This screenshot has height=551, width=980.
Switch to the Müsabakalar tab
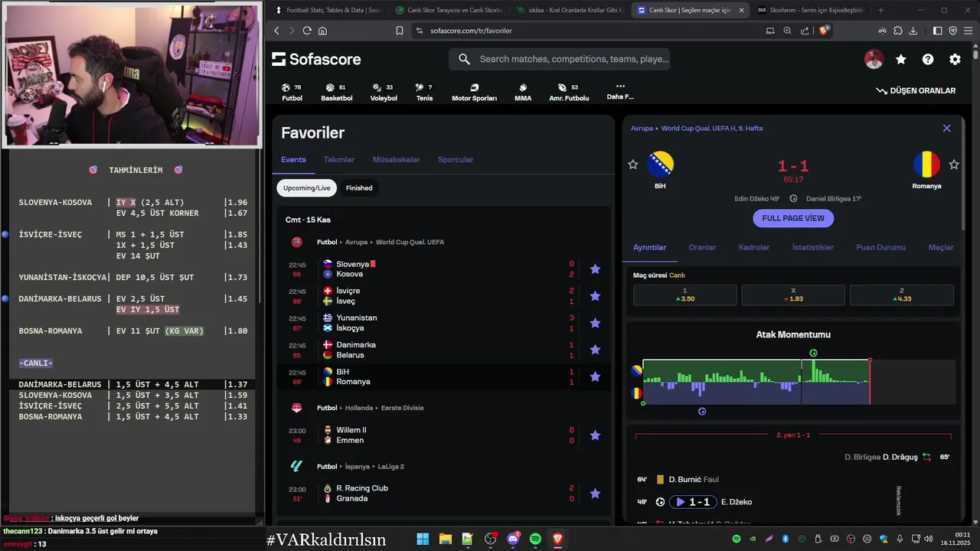[x=397, y=160]
